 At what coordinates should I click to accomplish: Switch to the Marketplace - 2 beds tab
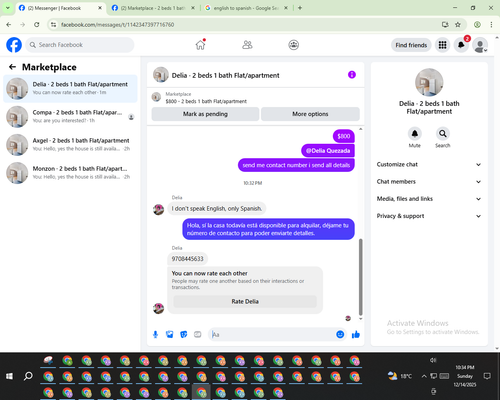[x=153, y=8]
